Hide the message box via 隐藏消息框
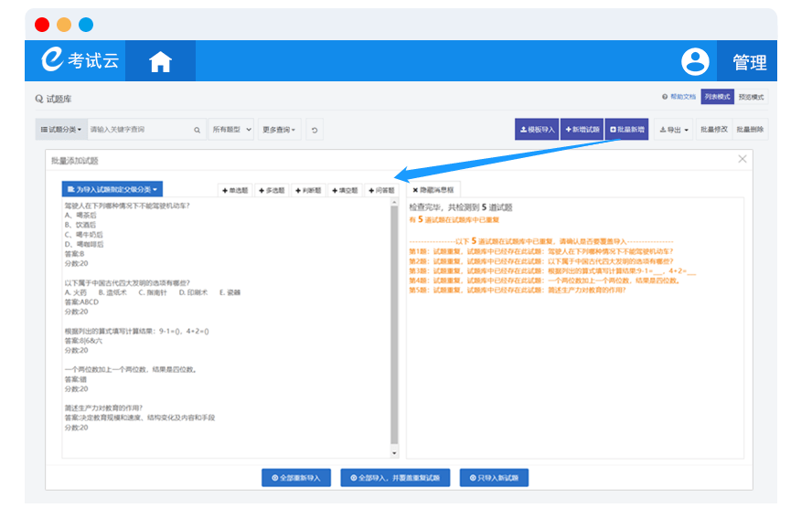 [433, 190]
